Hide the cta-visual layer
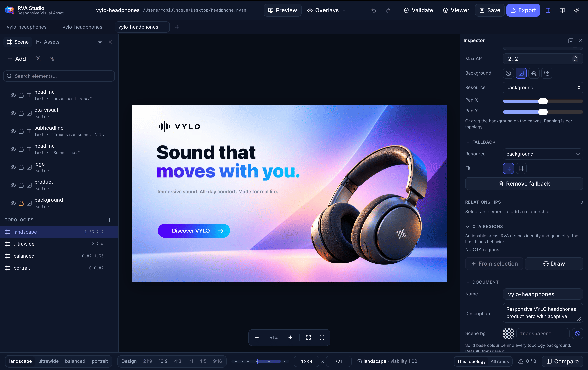The height and width of the screenshot is (370, 588). click(13, 113)
